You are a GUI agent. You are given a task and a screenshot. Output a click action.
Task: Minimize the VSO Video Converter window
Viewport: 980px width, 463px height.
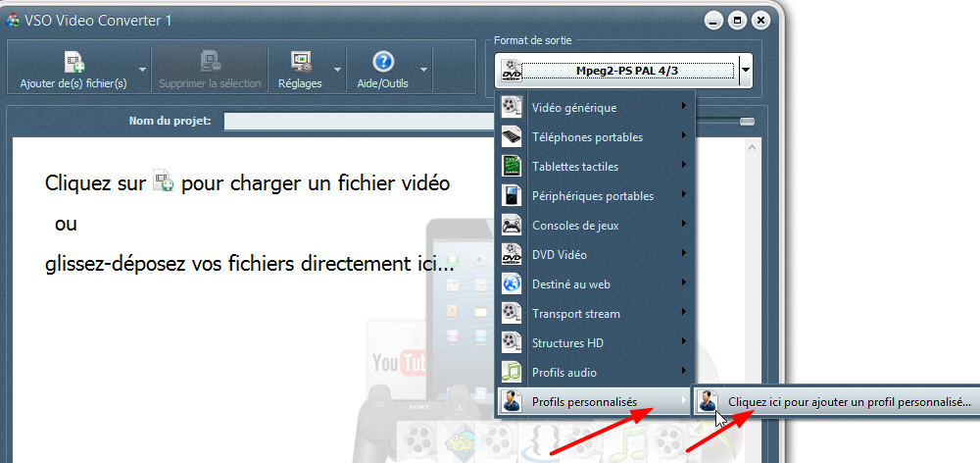pyautogui.click(x=713, y=21)
